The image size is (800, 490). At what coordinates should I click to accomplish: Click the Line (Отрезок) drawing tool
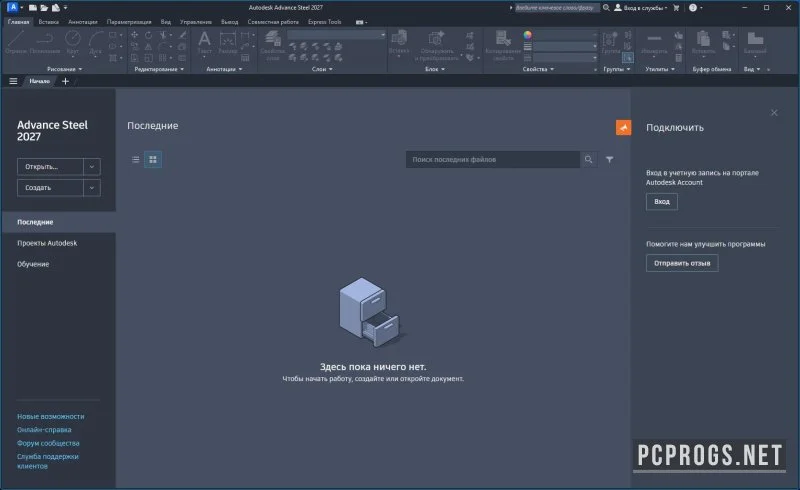pyautogui.click(x=15, y=42)
